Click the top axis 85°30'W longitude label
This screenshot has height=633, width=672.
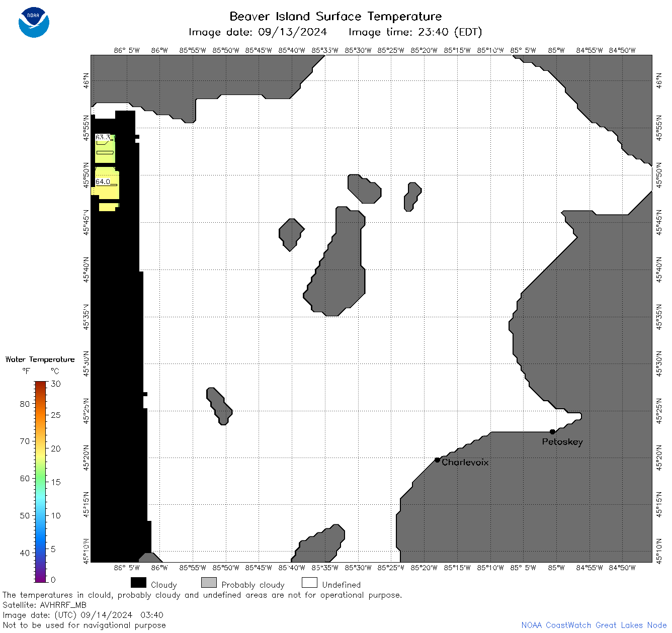click(358, 50)
